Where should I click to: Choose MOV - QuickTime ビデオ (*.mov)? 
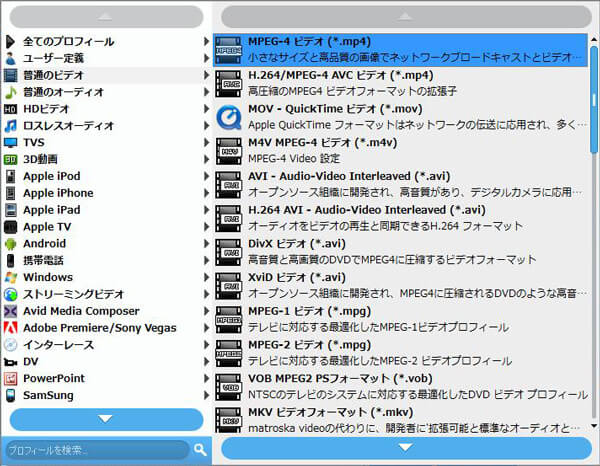click(x=400, y=117)
